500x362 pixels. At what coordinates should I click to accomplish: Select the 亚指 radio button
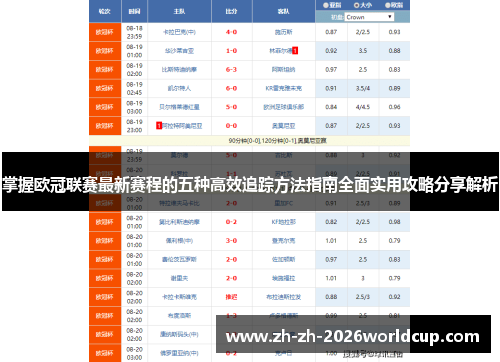[326, 5]
